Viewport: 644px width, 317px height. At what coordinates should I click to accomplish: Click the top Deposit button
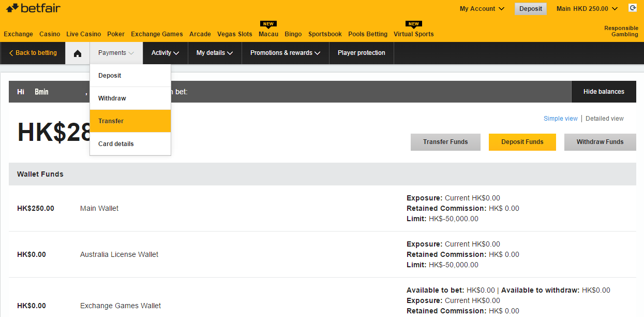[531, 9]
